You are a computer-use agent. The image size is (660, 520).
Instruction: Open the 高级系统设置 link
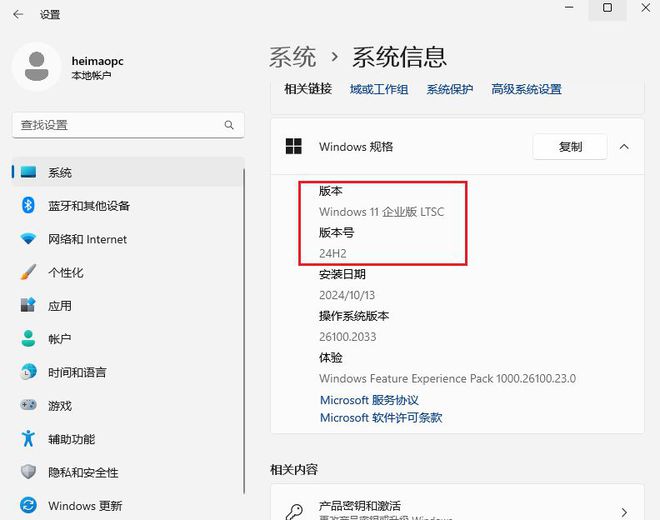tap(526, 89)
